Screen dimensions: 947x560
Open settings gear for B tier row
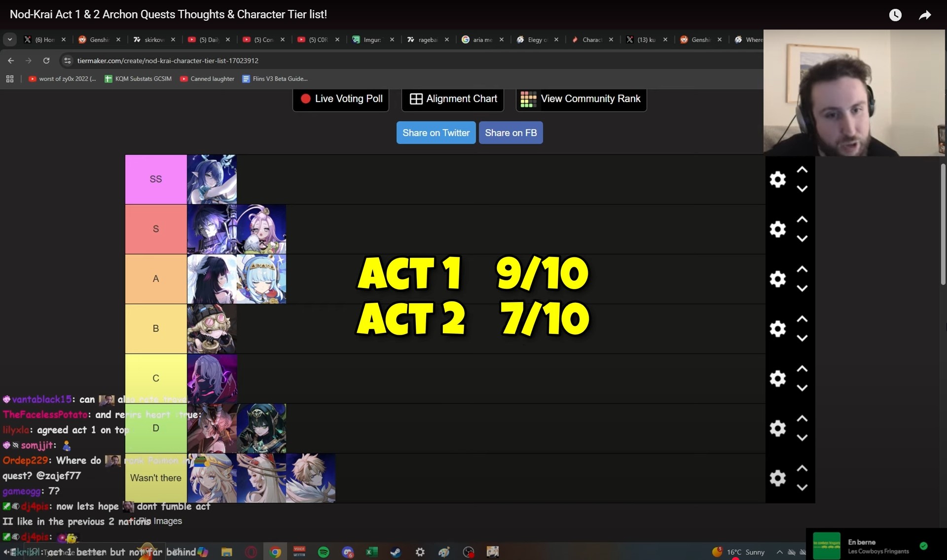[x=778, y=329]
